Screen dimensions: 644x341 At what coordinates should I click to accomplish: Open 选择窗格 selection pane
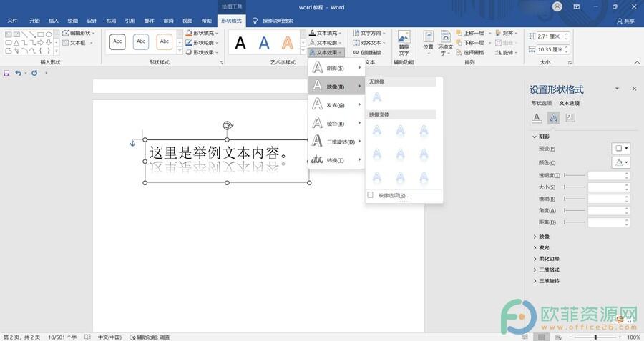470,52
